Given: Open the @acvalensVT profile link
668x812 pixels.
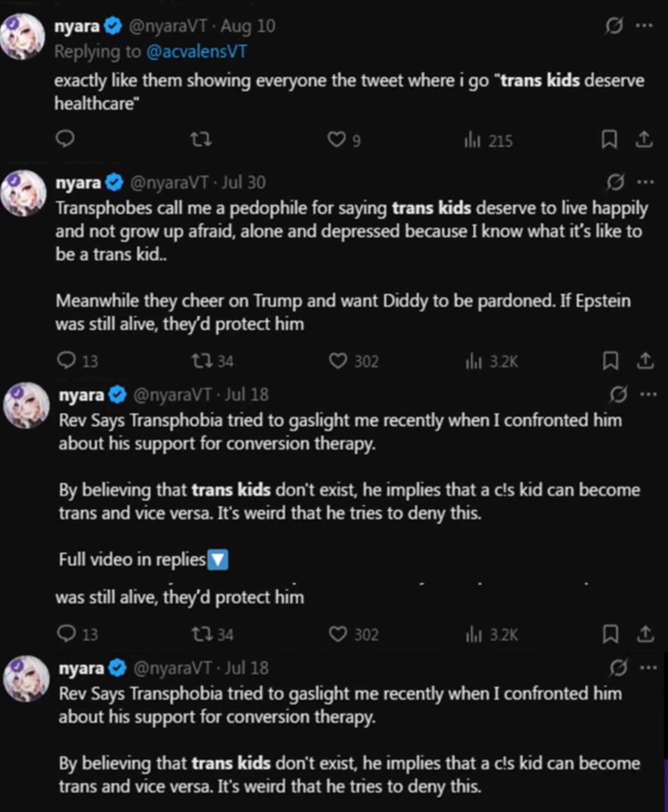Looking at the screenshot, I should click(196, 52).
